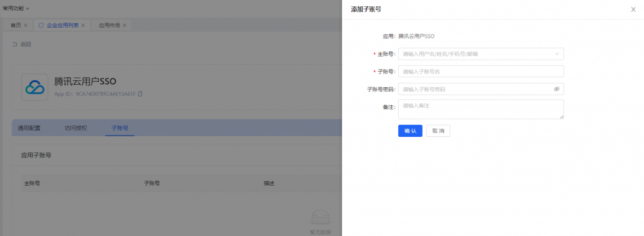The image size is (644, 236).
Task: Close the 首页 tab
Action: [25, 25]
